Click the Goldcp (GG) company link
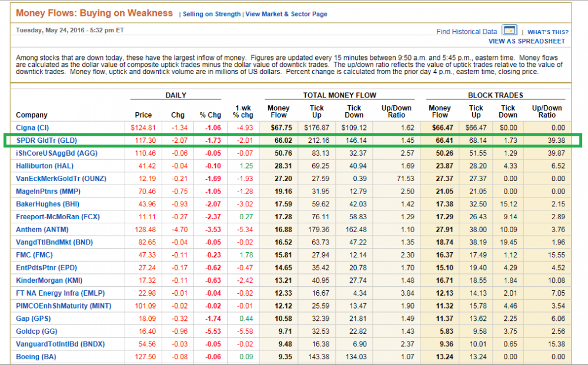This screenshot has width=588, height=365. click(36, 331)
